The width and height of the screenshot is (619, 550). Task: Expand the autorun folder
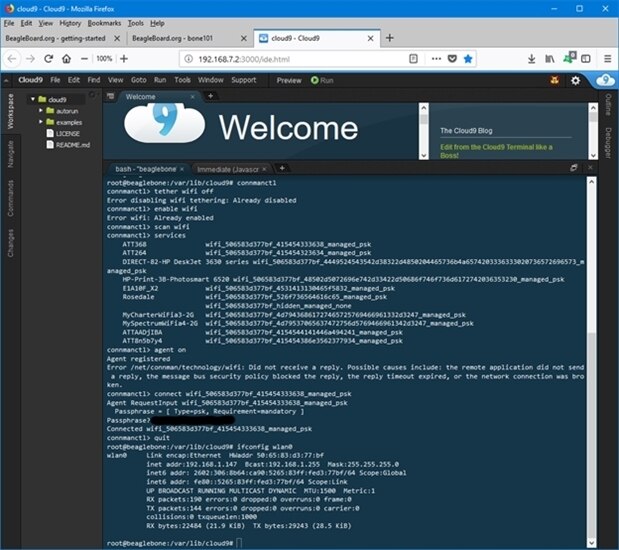(x=41, y=111)
